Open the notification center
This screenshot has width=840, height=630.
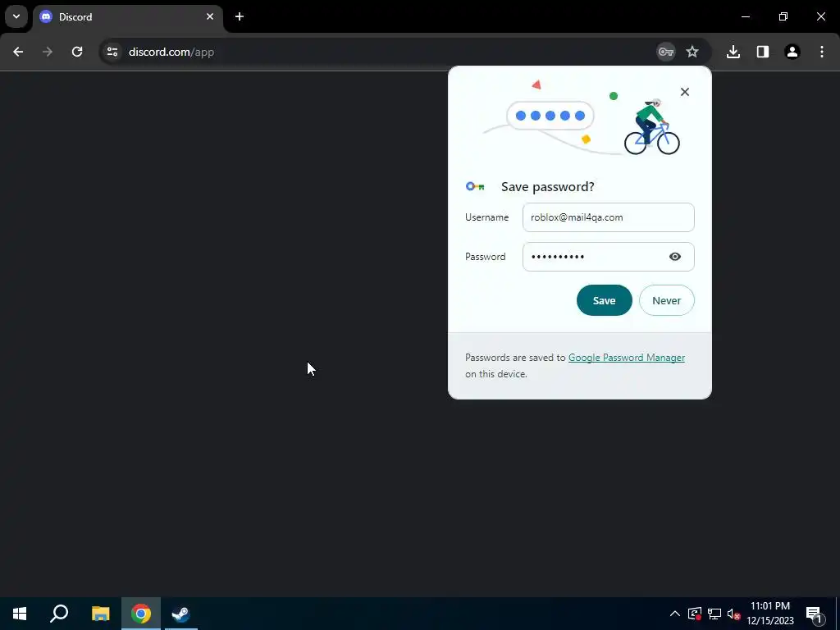coord(814,614)
